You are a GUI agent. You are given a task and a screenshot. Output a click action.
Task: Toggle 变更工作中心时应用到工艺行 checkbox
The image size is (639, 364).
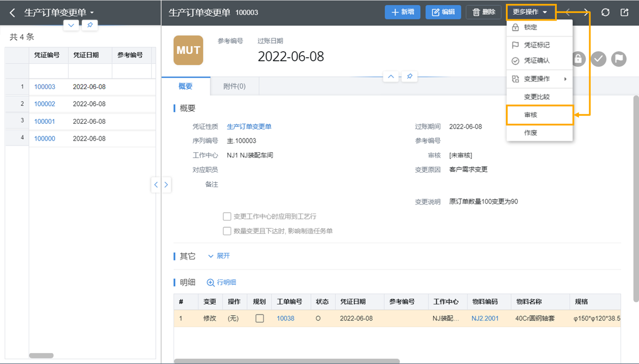(x=227, y=216)
